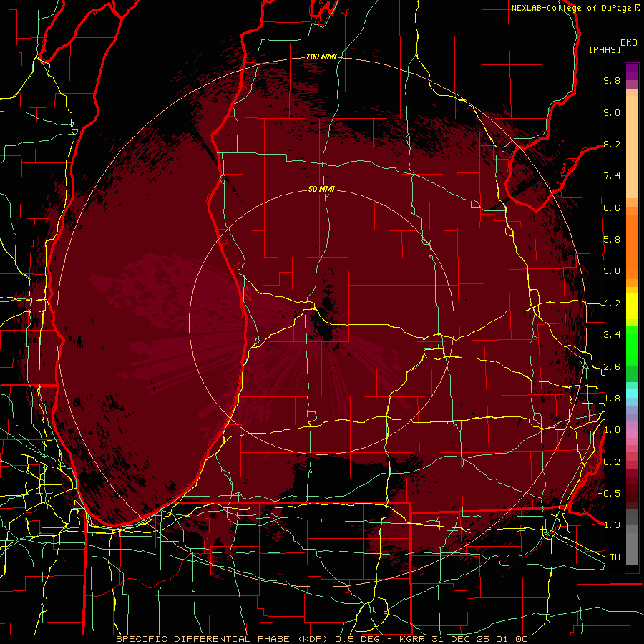Click the DKD label above the color scale
The width and height of the screenshot is (644, 644).
629,43
